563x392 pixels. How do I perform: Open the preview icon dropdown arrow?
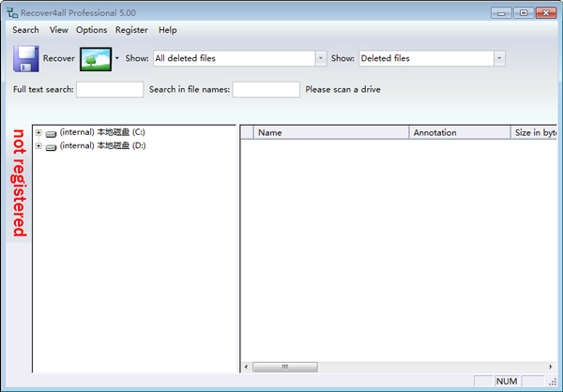click(x=117, y=58)
